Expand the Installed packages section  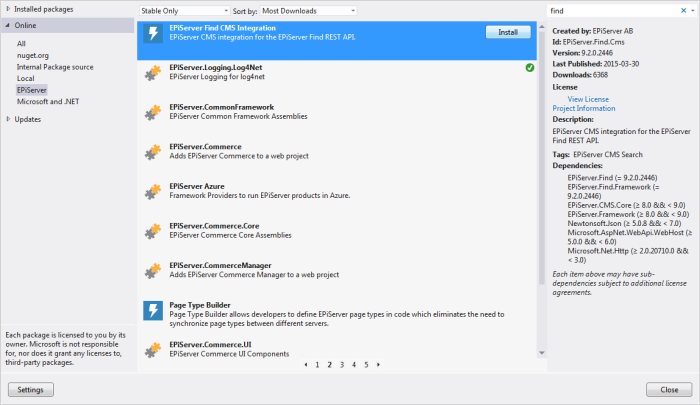click(x=9, y=9)
